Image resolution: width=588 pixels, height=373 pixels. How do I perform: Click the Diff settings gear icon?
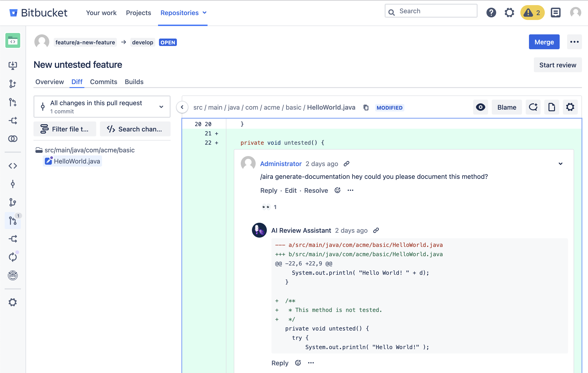click(x=570, y=107)
